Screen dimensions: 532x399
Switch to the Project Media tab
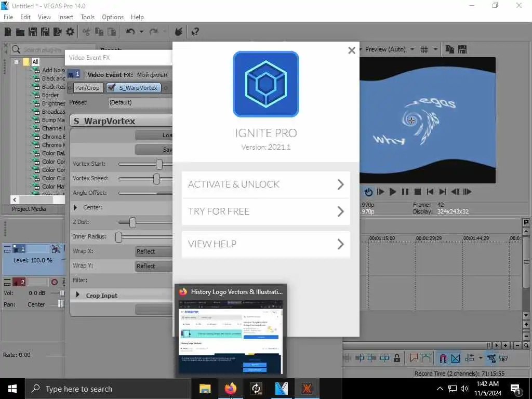pos(29,209)
